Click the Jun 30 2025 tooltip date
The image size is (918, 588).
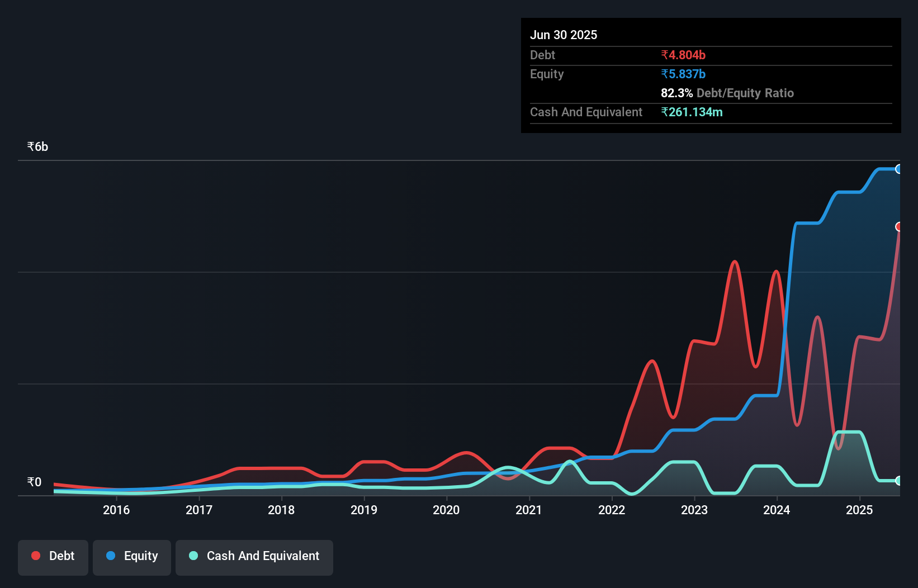tap(564, 35)
